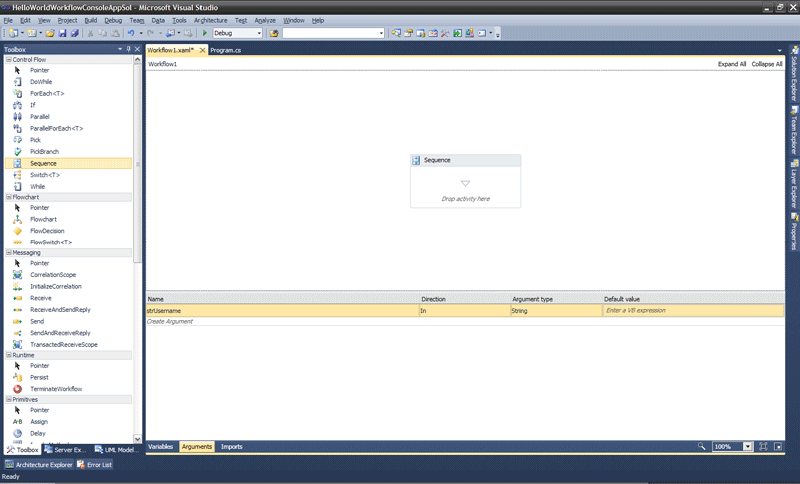Open the empty toolbar combo box dropdown

click(381, 33)
